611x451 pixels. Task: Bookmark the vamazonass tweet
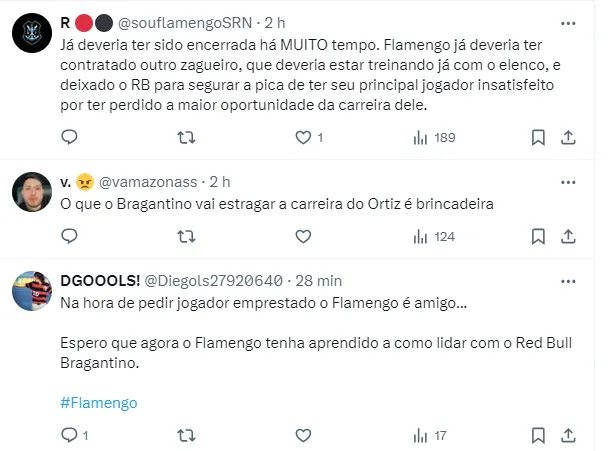[x=538, y=237]
